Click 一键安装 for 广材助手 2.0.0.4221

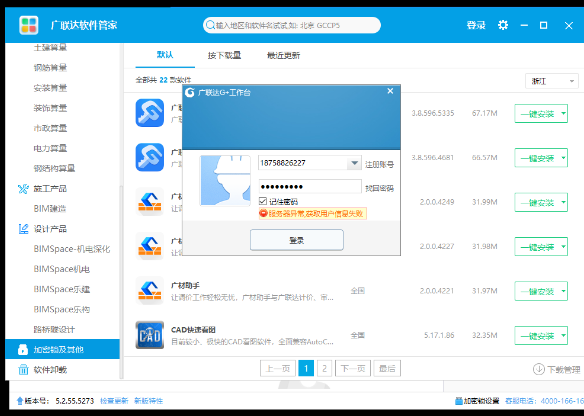point(537,291)
